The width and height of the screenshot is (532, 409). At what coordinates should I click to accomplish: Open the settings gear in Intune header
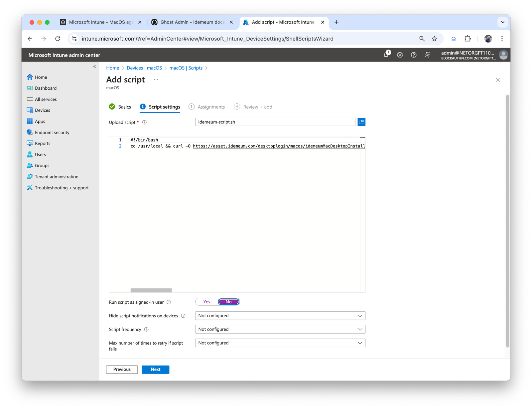click(400, 55)
